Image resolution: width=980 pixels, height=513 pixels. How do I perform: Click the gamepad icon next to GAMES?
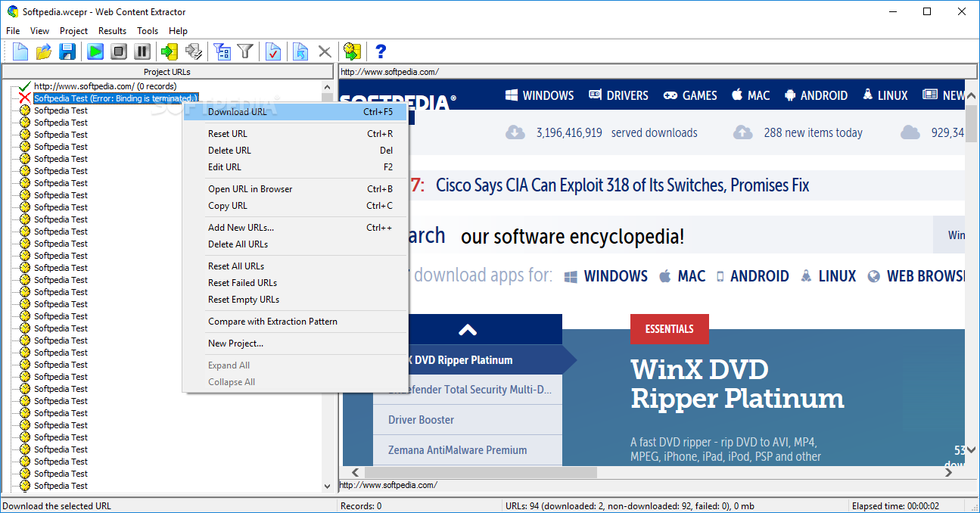point(670,95)
